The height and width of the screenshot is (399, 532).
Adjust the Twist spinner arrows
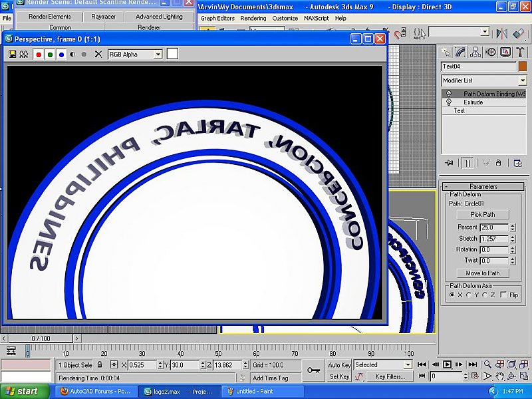coord(513,261)
